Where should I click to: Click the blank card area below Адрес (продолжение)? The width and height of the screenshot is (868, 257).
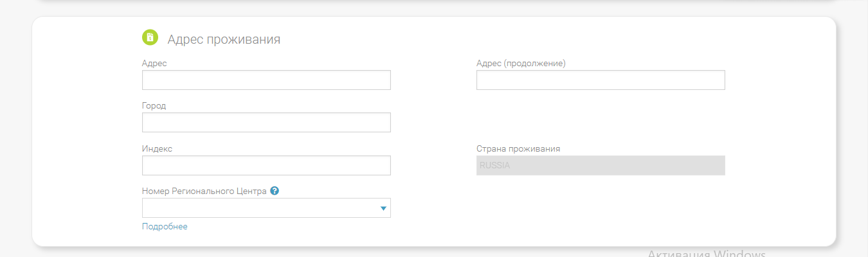[x=601, y=119]
